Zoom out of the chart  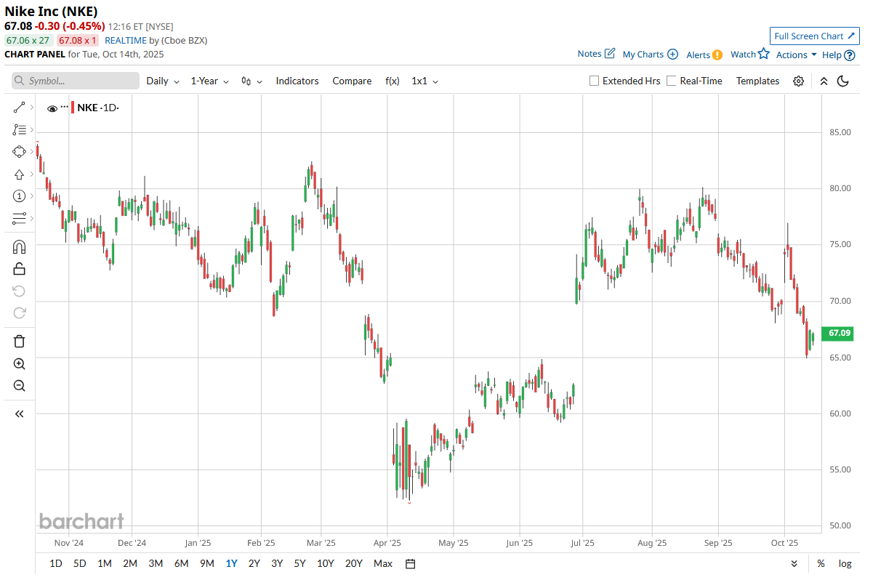[20, 385]
